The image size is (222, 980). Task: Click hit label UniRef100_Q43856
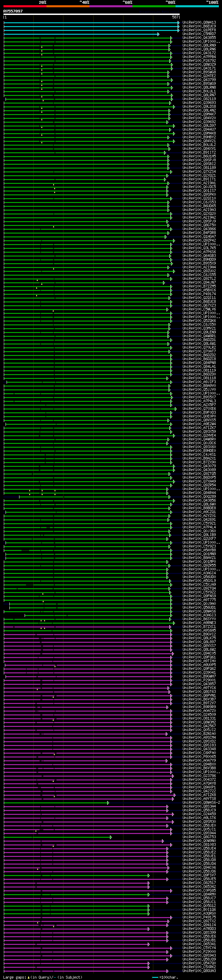tap(199, 500)
